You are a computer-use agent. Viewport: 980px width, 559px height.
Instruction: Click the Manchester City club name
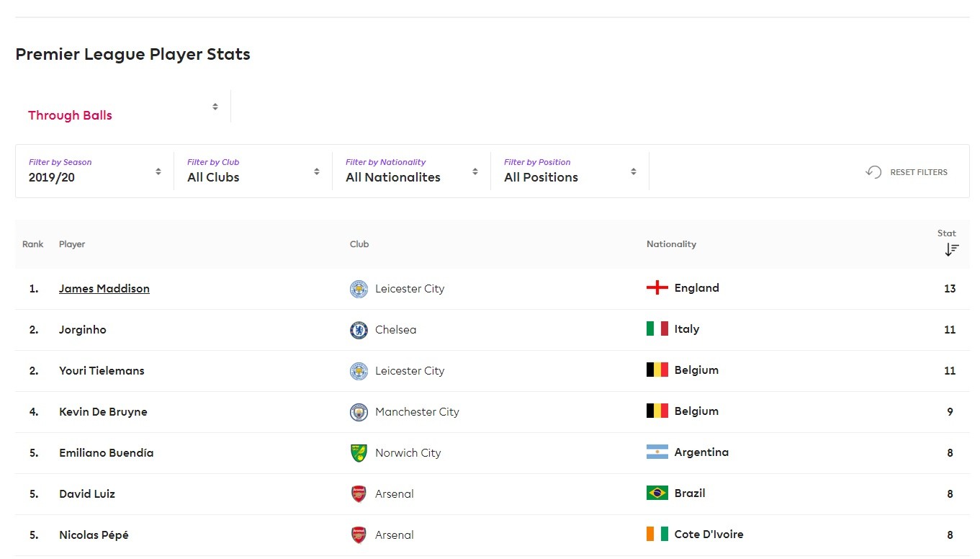click(x=417, y=412)
